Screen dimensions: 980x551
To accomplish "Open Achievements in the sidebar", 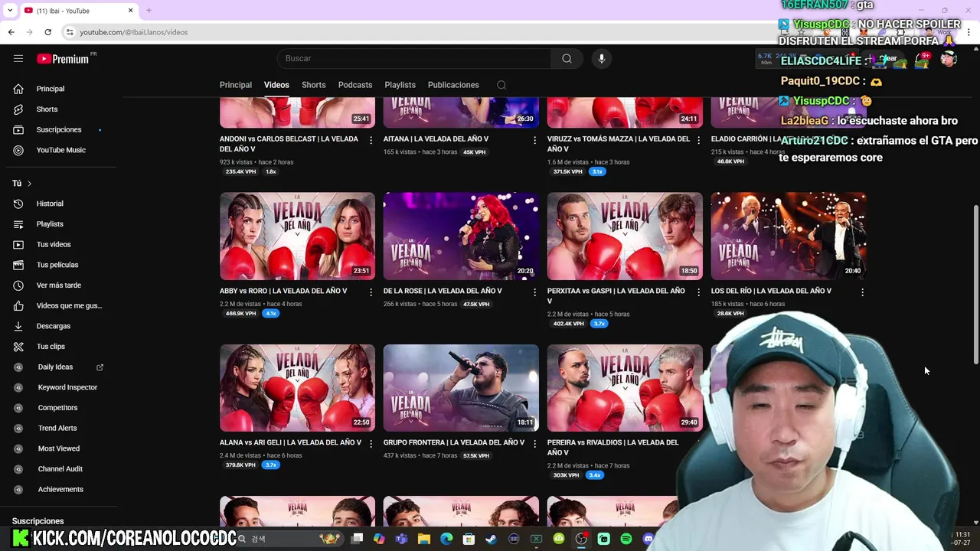I will coord(60,489).
